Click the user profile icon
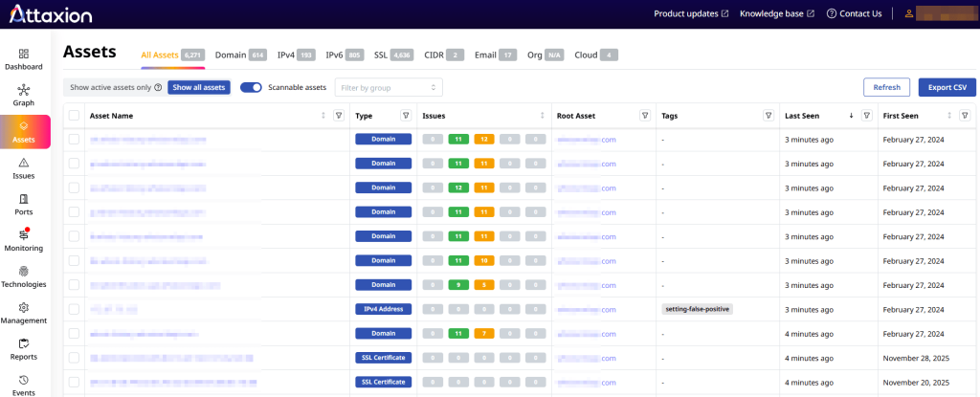The image size is (980, 397). click(x=909, y=13)
